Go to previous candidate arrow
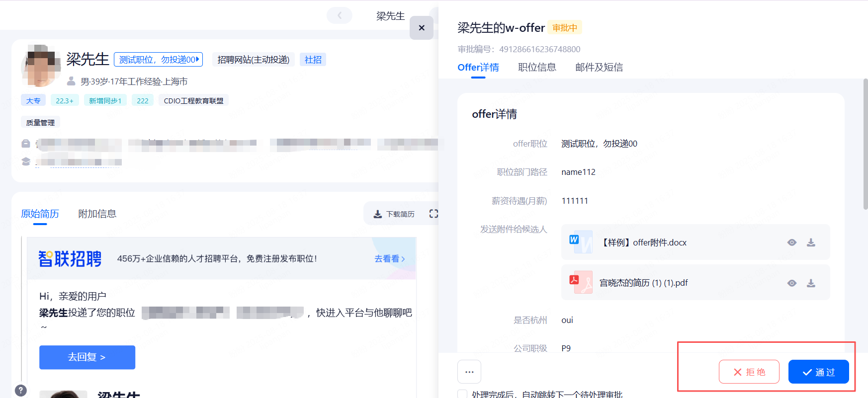The height and width of the screenshot is (398, 868). (x=340, y=15)
